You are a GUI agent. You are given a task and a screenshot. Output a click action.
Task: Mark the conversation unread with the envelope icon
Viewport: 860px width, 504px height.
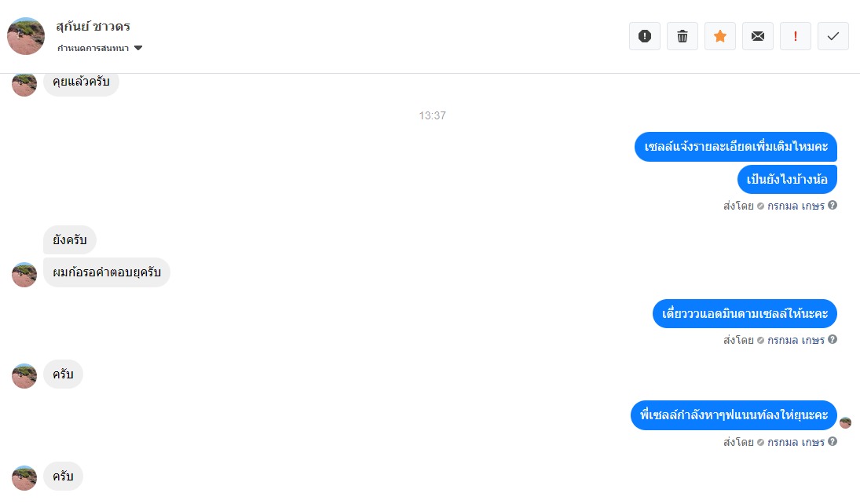coord(758,36)
